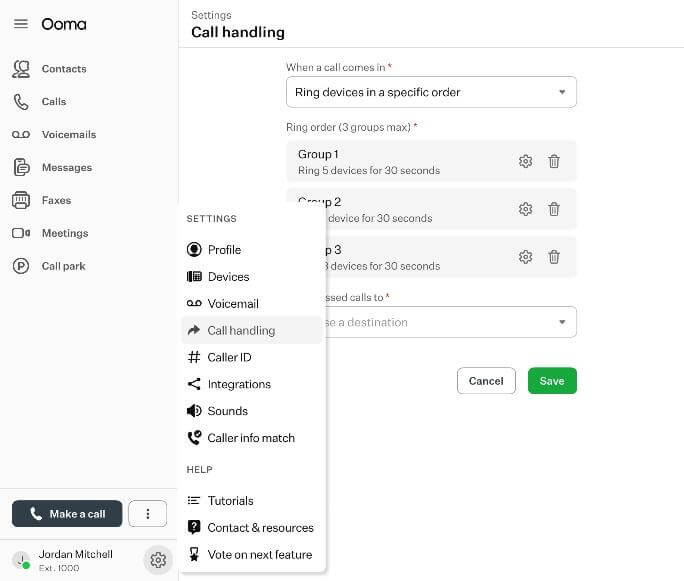Click the Make a call button
684x581 pixels.
tap(67, 514)
